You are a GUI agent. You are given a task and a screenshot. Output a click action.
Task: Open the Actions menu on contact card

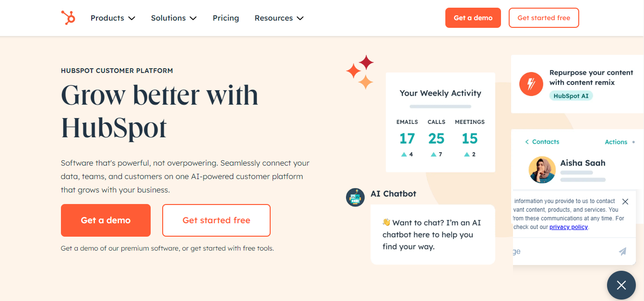[x=616, y=142]
